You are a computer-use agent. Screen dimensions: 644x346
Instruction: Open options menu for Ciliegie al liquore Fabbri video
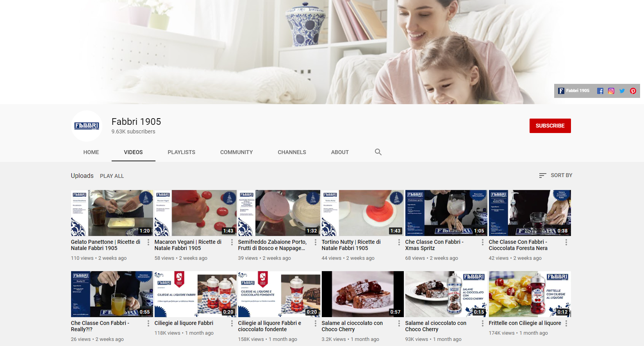tap(232, 323)
